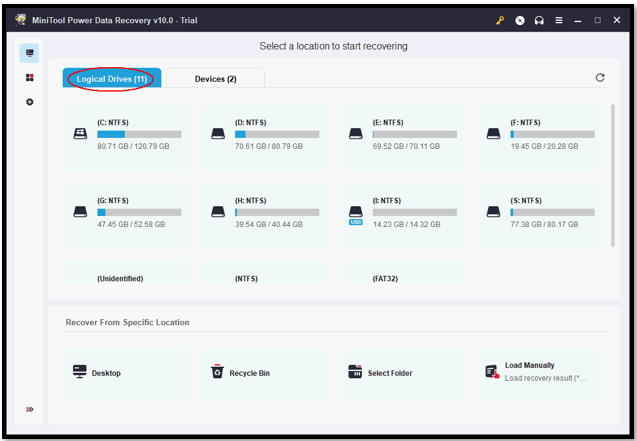
Task: Open the hamburger menu in title bar
Action: coord(559,20)
